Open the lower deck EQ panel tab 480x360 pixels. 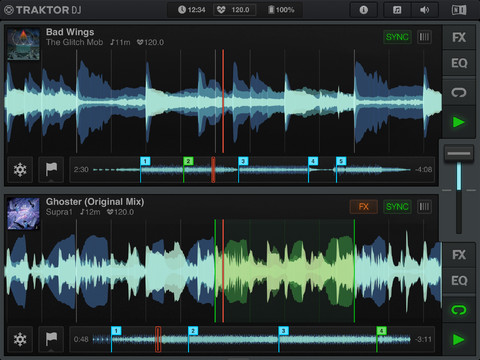coord(459,281)
